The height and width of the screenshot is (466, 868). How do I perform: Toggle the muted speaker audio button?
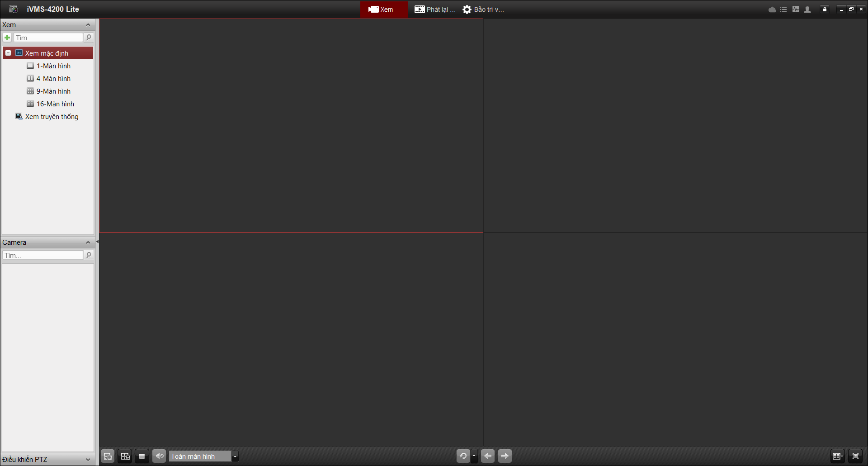click(159, 456)
